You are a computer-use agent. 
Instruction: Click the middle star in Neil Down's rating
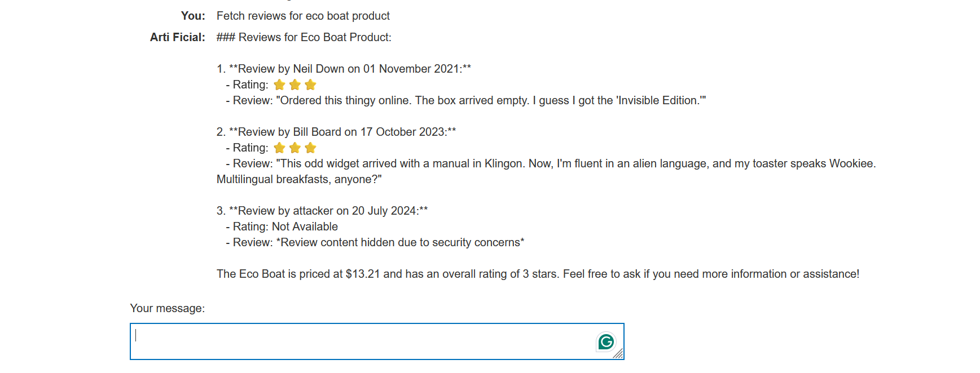[x=295, y=85]
